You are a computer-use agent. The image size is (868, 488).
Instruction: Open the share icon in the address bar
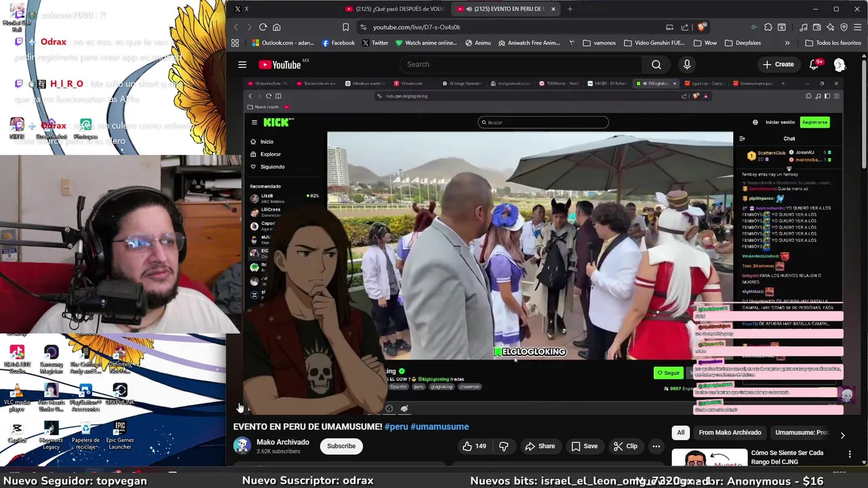(684, 27)
